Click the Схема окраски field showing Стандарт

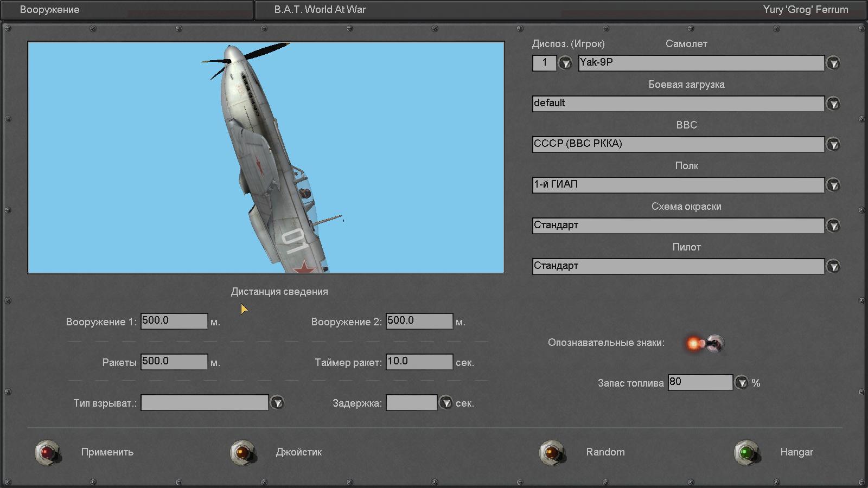point(678,226)
